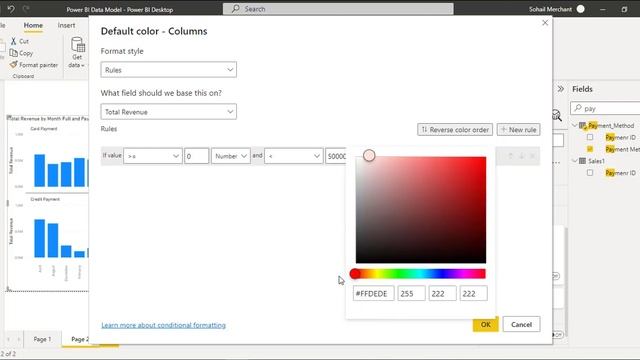Click the rule maximum value 50000 field
This screenshot has width=640, height=360.
point(336,156)
